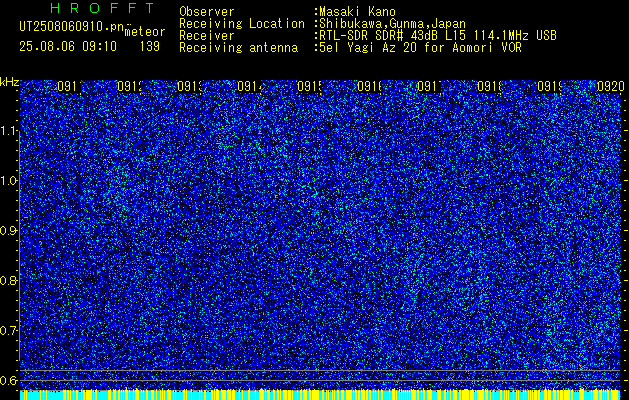The width and height of the screenshot is (629, 400).
Task: Click the HROFFT title text
Action: point(102,8)
